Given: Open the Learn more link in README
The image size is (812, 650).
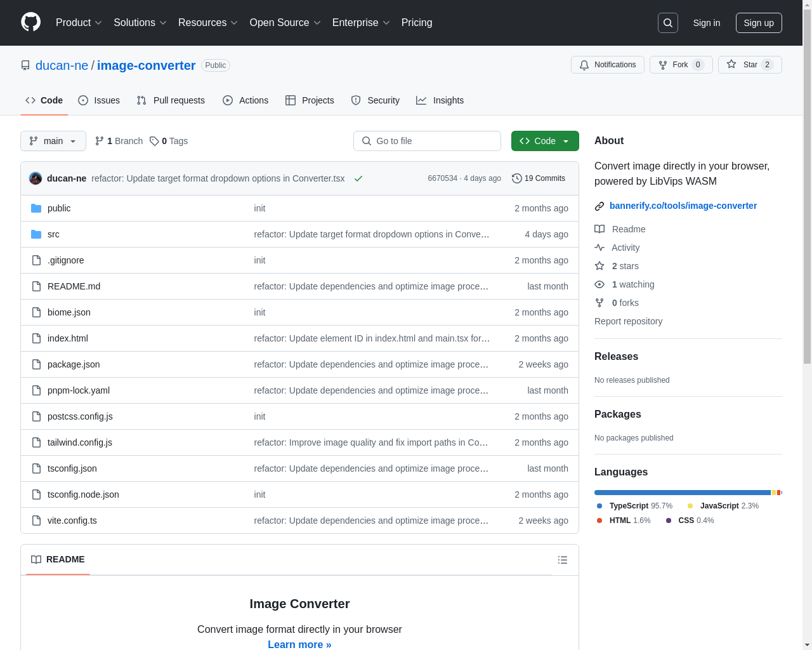Looking at the screenshot, I should pyautogui.click(x=299, y=644).
